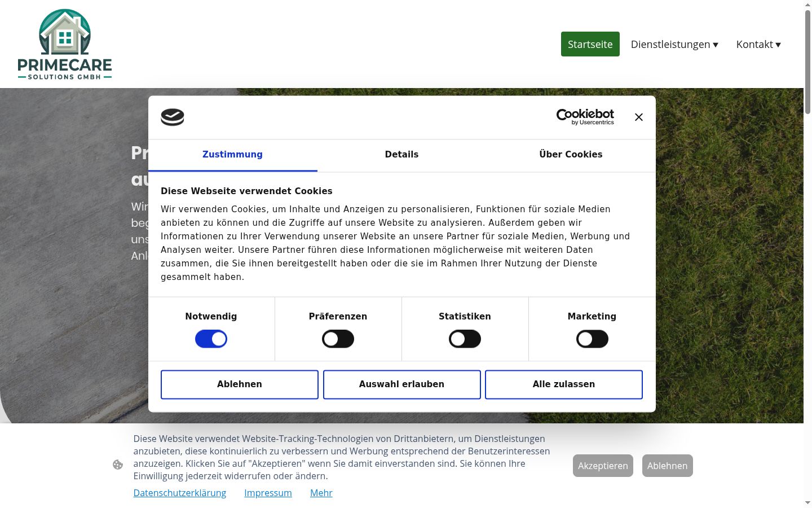Image resolution: width=812 pixels, height=508 pixels.
Task: Open the Mehr link
Action: (x=321, y=493)
